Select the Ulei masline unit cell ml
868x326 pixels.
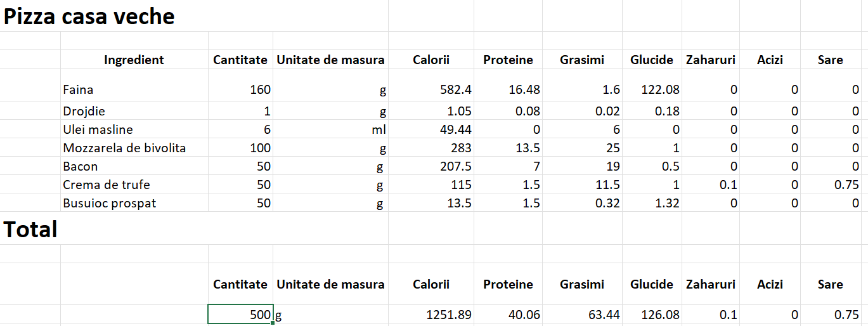coord(330,129)
